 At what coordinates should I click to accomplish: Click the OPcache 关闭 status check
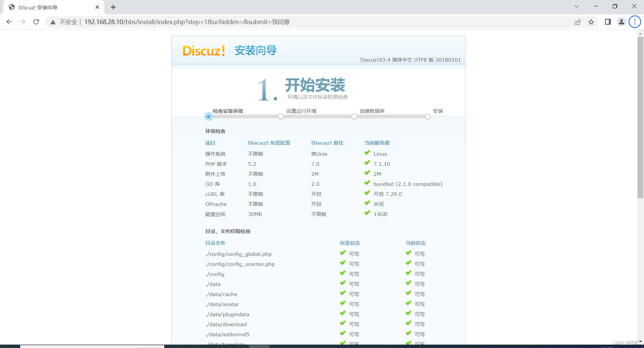pos(367,203)
